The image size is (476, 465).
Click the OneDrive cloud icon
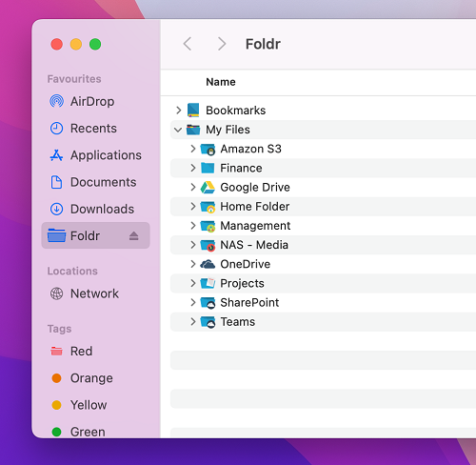coord(208,264)
